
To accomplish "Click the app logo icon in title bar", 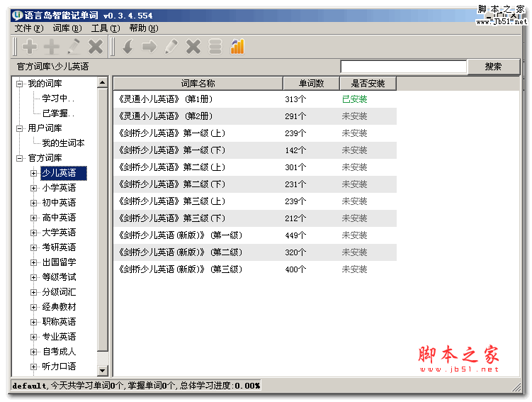I will coord(17,16).
